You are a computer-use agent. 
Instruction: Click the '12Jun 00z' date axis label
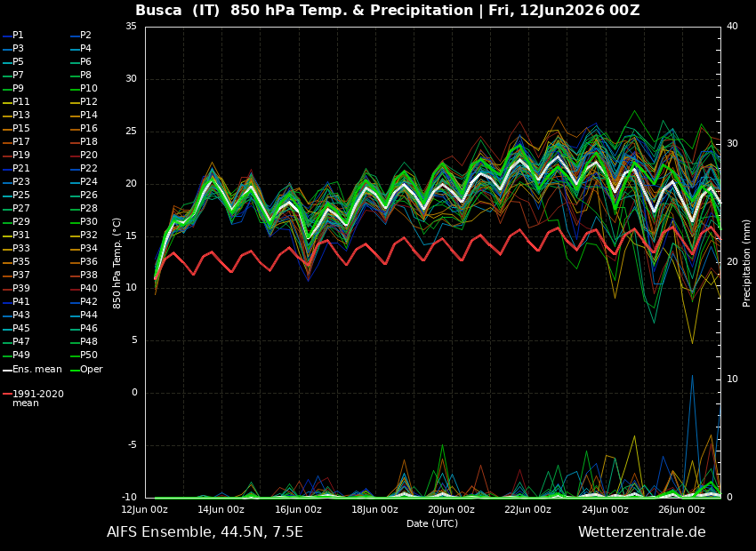tap(145, 509)
